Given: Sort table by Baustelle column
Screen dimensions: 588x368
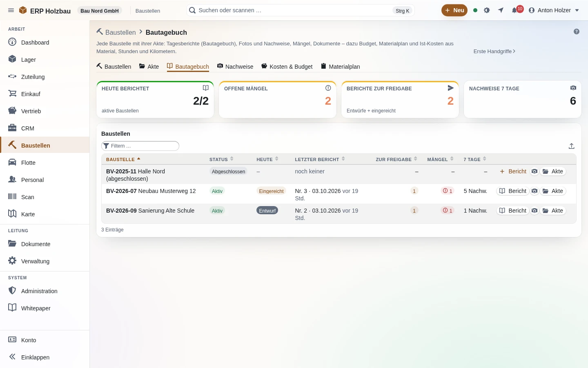Looking at the screenshot, I should [x=123, y=159].
